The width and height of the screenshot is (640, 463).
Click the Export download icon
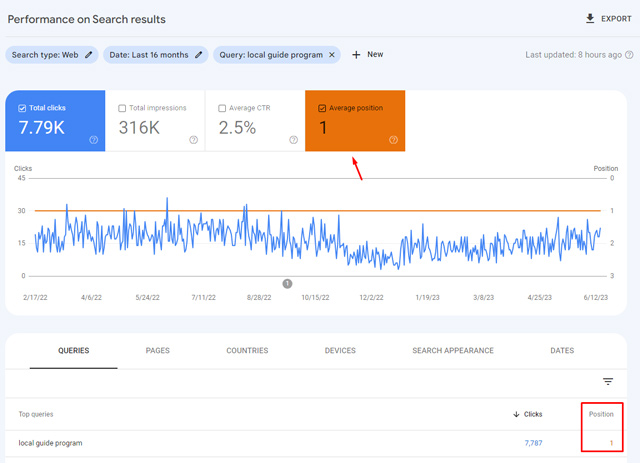click(590, 19)
